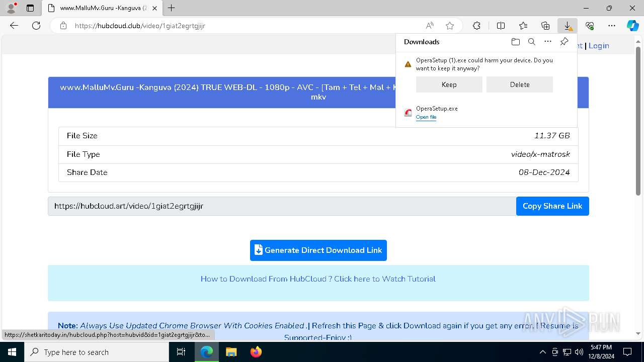This screenshot has height=362, width=644.
Task: Open the profile avatar menu
Action: point(11,8)
